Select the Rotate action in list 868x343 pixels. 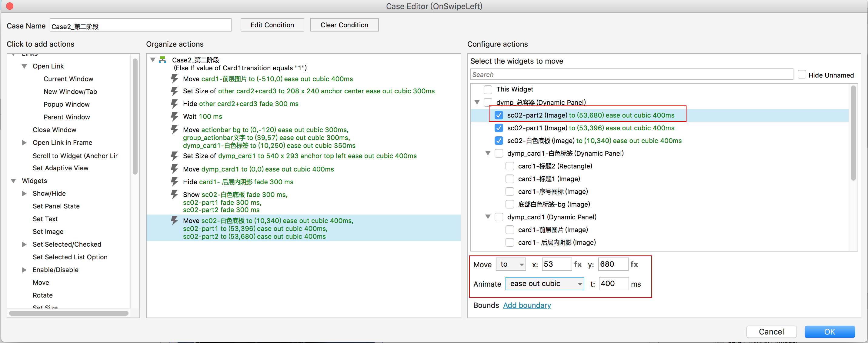(x=42, y=295)
